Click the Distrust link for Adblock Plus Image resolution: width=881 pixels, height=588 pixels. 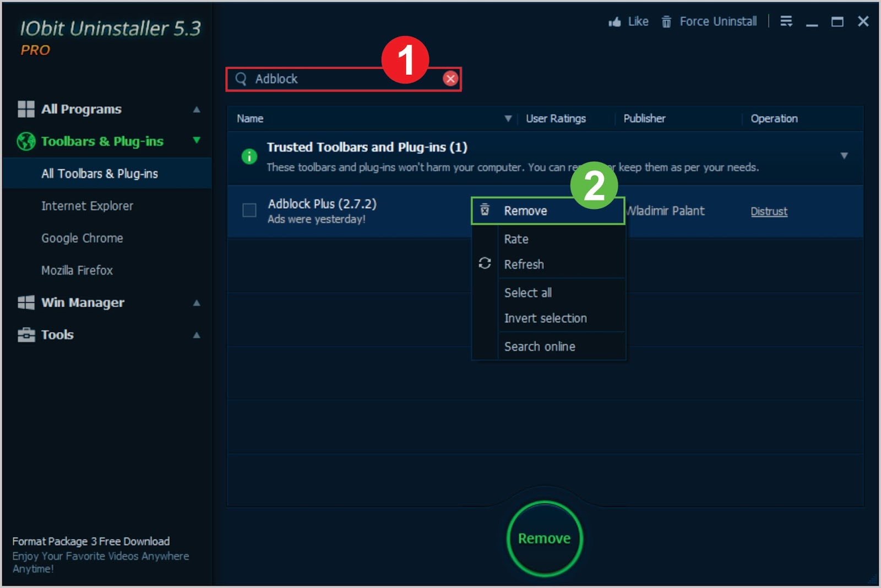coord(769,211)
